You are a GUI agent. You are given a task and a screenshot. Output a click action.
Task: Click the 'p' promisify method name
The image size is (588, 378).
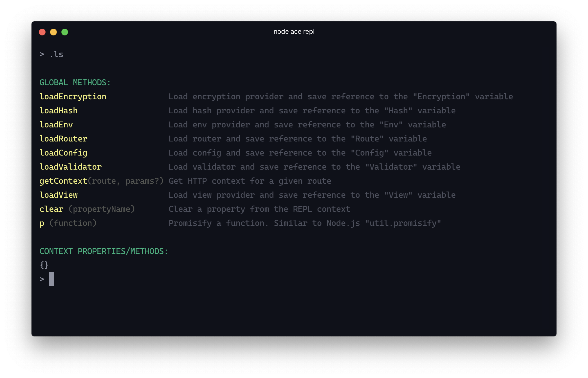pos(42,223)
